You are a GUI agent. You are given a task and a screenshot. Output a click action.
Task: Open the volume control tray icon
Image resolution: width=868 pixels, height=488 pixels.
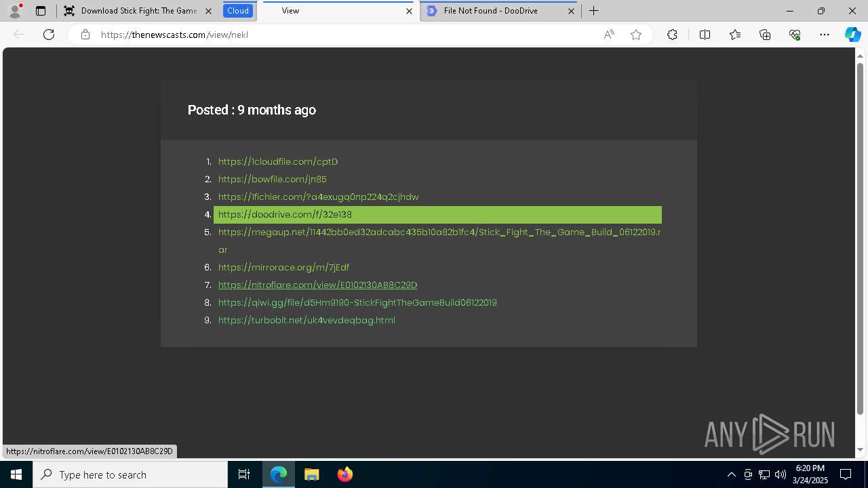(781, 474)
